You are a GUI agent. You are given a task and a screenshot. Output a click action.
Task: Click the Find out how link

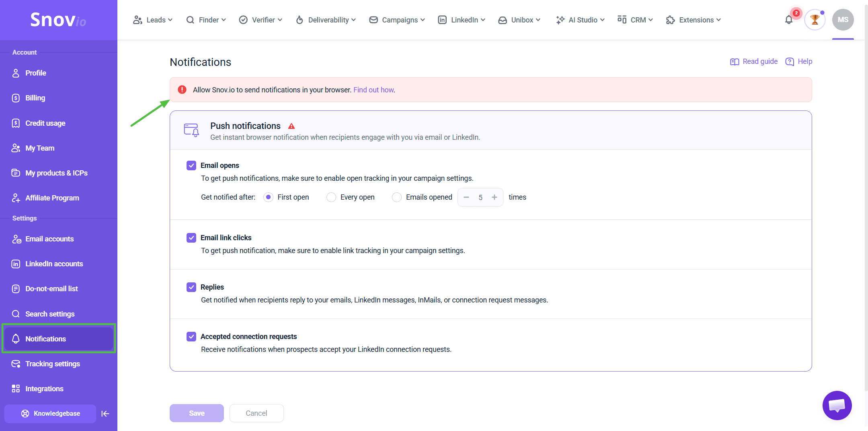click(373, 90)
